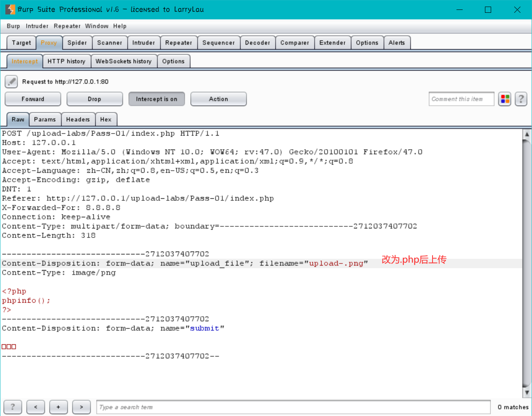This screenshot has height=416, width=532.
Task: Open the WebSockets history sub-tab
Action: (124, 61)
